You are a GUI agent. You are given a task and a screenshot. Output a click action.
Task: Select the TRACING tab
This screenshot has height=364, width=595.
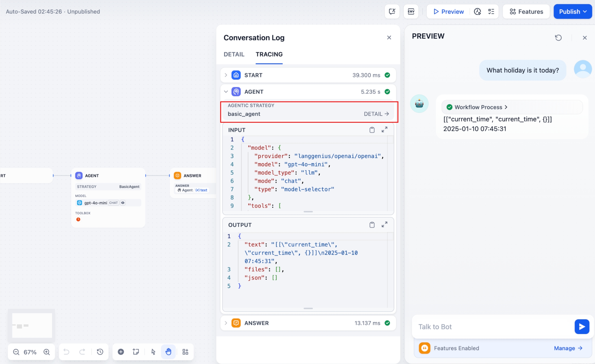[x=269, y=54]
